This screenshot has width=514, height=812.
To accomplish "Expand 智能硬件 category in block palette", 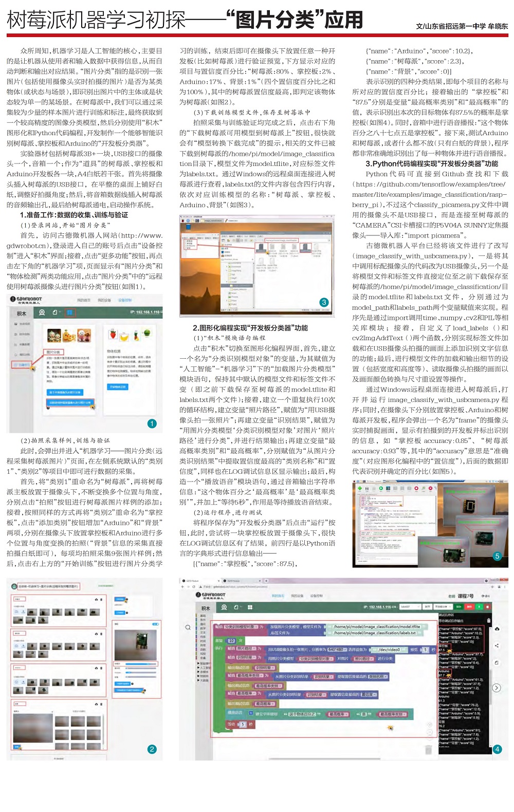I will (204, 663).
